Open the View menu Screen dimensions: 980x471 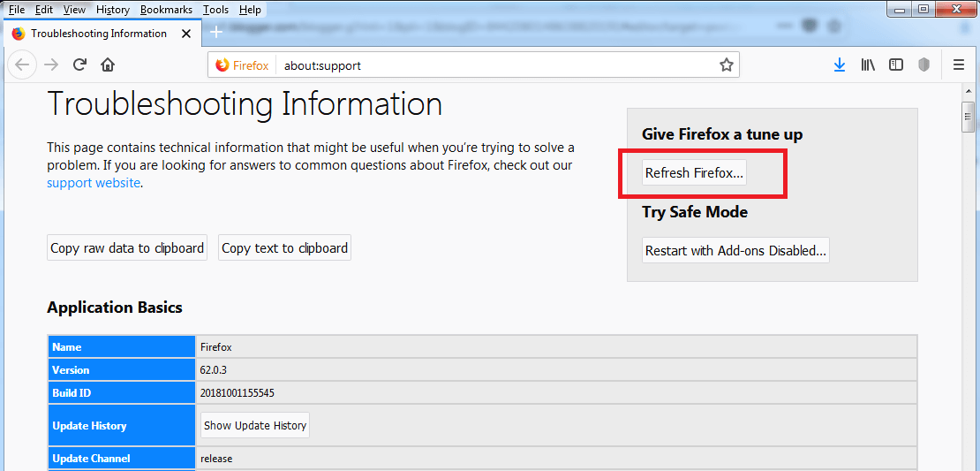tap(74, 10)
